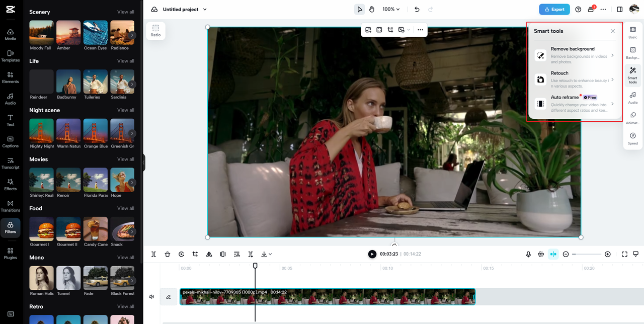
Task: Expand Movies filters with the right arrow
Action: coord(132,183)
